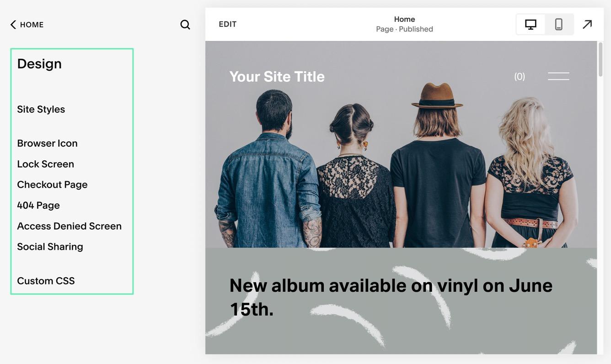Open Checkout Page design settings
The height and width of the screenshot is (364, 611).
point(52,185)
